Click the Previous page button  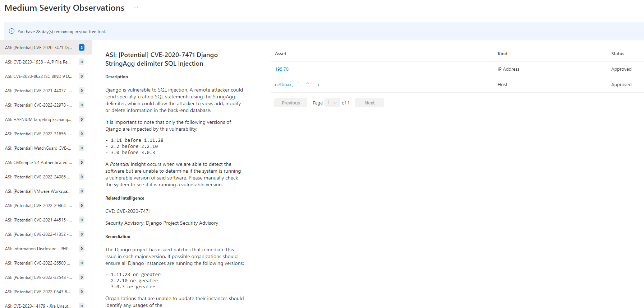tap(290, 103)
